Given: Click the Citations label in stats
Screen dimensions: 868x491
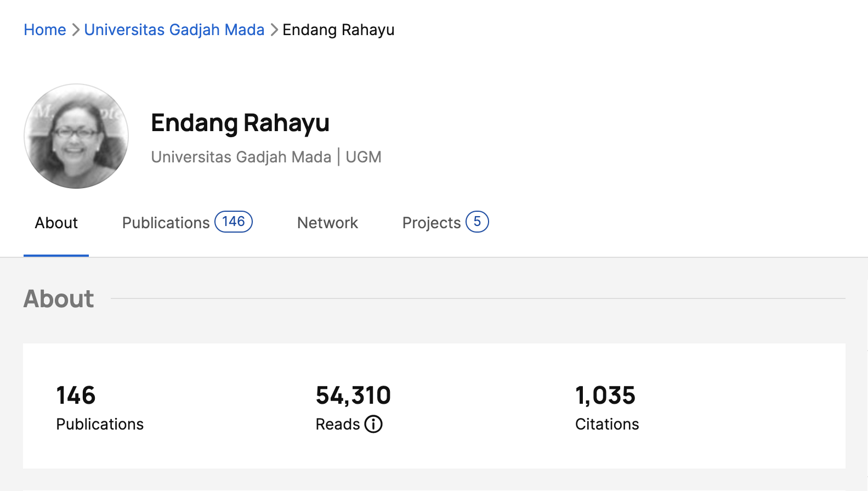Looking at the screenshot, I should 607,424.
